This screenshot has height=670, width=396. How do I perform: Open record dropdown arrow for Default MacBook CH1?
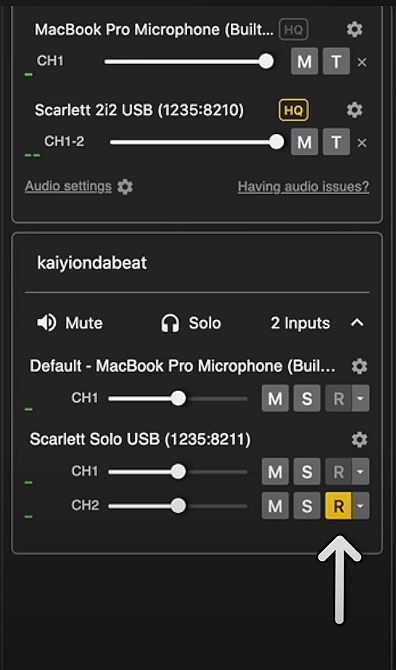[x=361, y=398]
